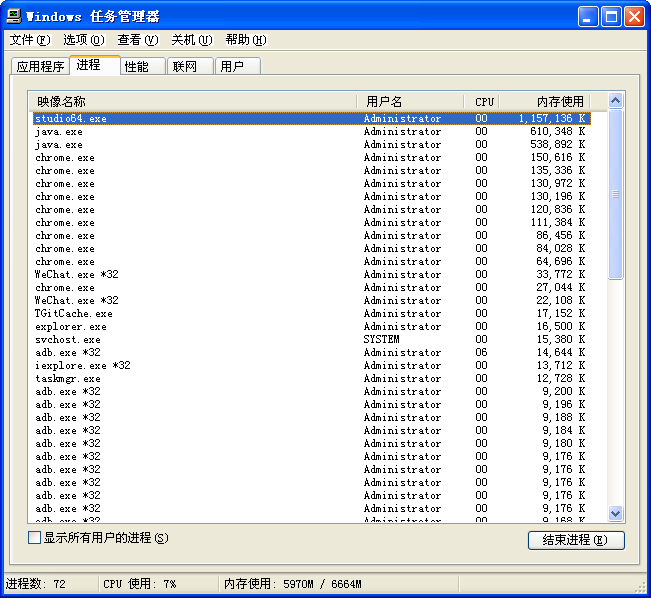Open the 帮助(H) menu
This screenshot has height=598, width=651.
click(x=246, y=40)
